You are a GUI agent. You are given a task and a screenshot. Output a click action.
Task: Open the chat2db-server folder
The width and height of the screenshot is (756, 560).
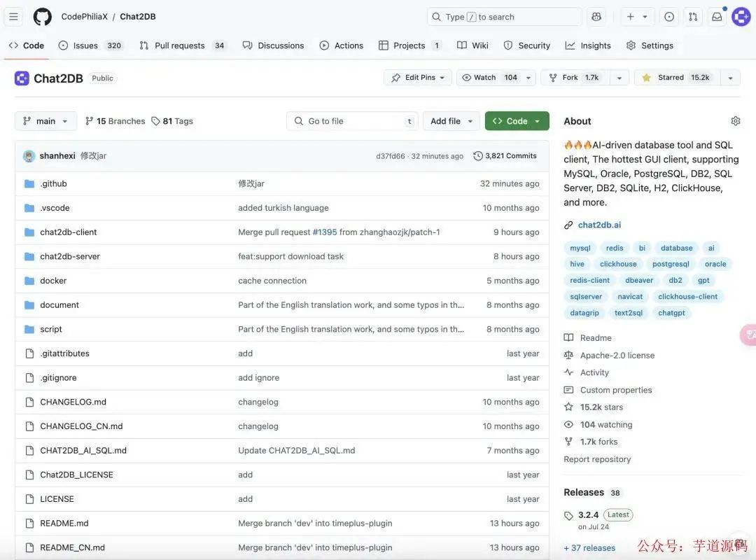[x=70, y=257]
